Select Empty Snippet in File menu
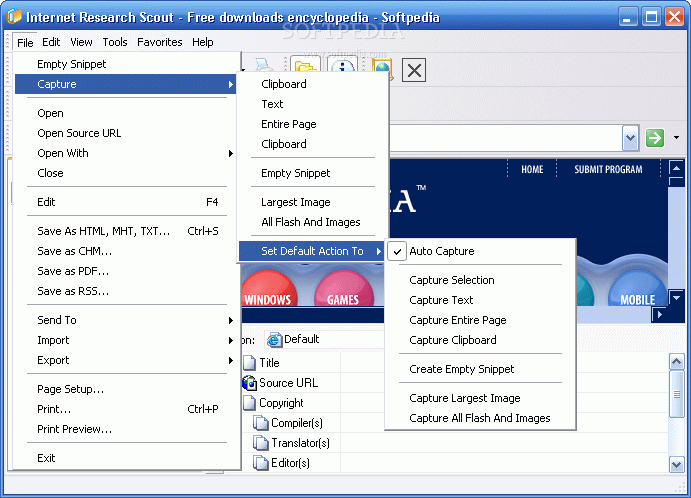Image resolution: width=691 pixels, height=498 pixels. pyautogui.click(x=126, y=64)
